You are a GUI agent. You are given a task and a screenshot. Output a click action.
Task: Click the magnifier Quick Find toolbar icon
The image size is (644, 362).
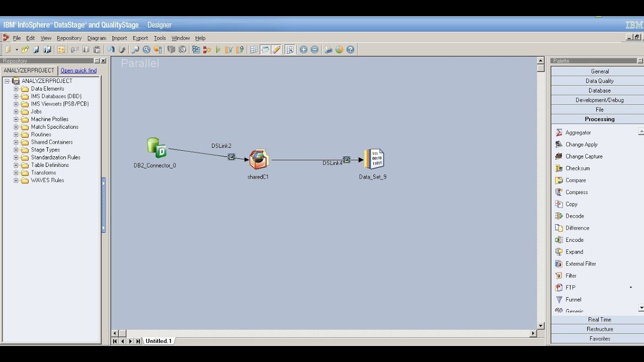[135, 50]
